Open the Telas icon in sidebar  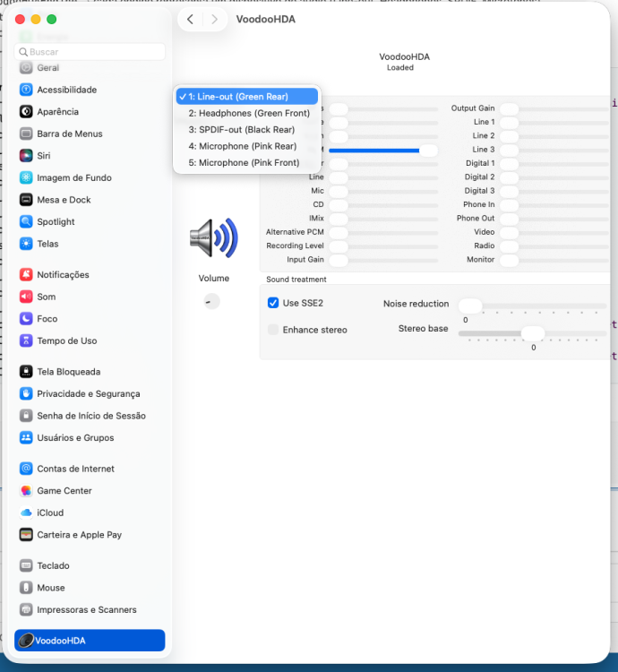(26, 244)
